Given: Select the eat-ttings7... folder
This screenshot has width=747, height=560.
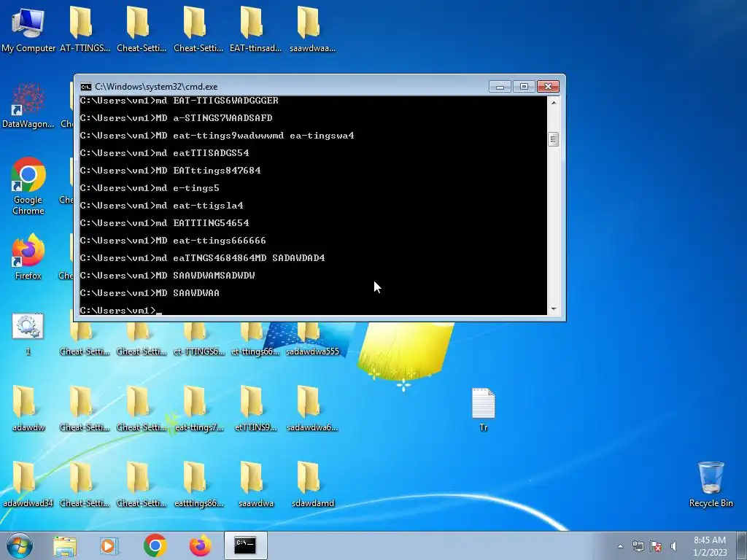Looking at the screenshot, I should point(198,408).
